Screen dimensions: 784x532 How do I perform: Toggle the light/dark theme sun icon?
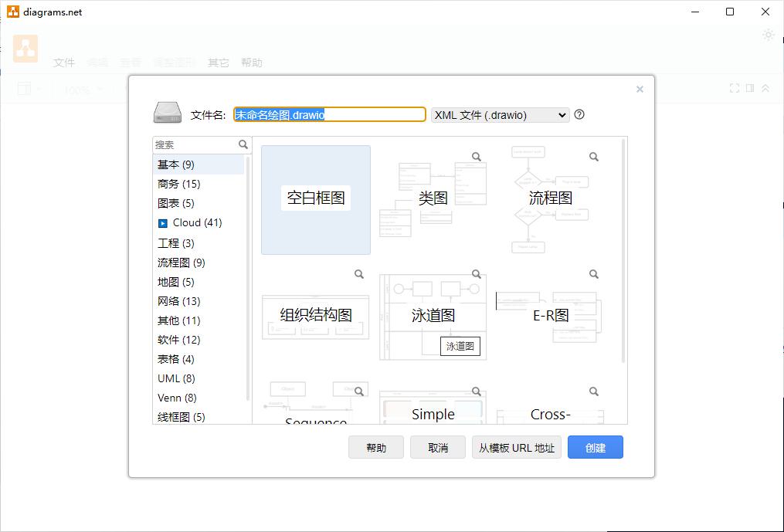tap(768, 35)
